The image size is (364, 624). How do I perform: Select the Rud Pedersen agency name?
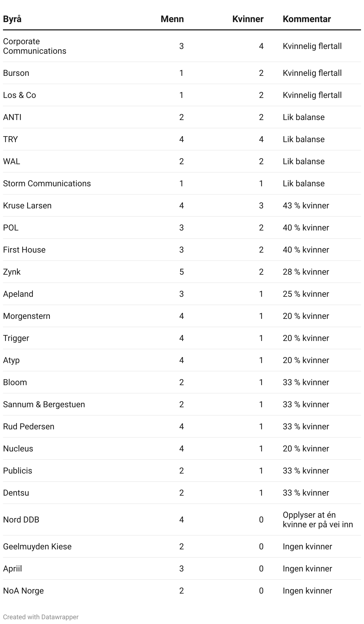coord(29,427)
